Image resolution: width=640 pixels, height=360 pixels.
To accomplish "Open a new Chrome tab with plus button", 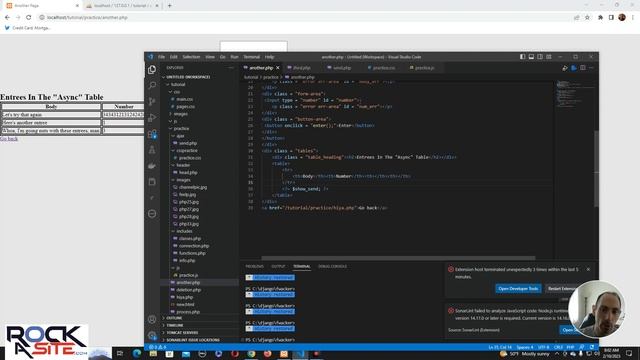I will coord(169,6).
